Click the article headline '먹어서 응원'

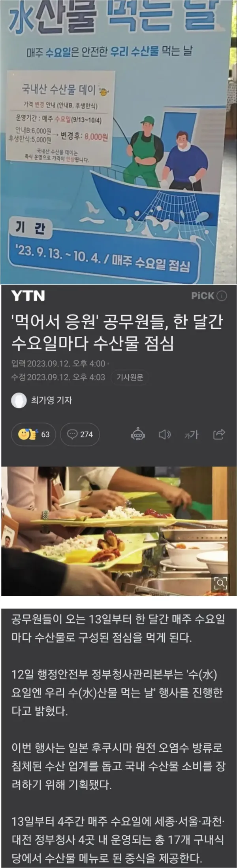tap(117, 332)
